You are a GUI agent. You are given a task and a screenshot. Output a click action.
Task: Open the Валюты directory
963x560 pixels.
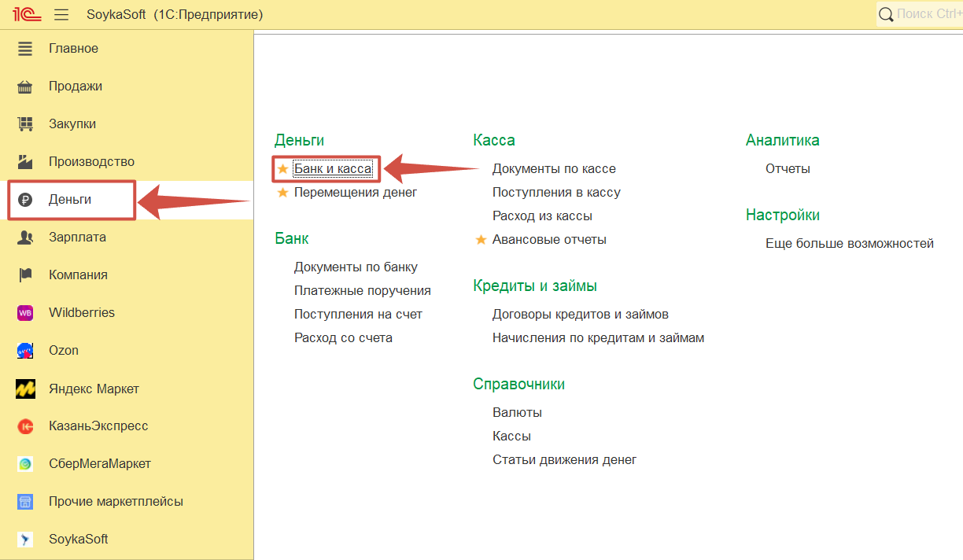[x=517, y=412]
